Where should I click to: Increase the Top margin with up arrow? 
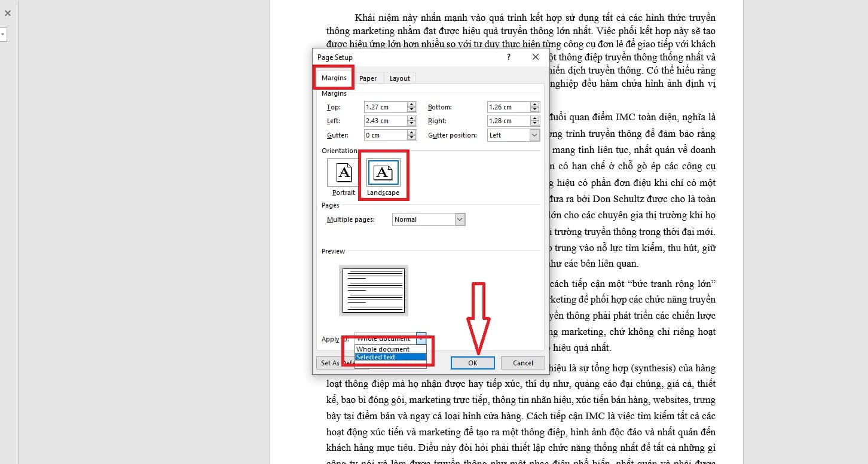tap(411, 105)
